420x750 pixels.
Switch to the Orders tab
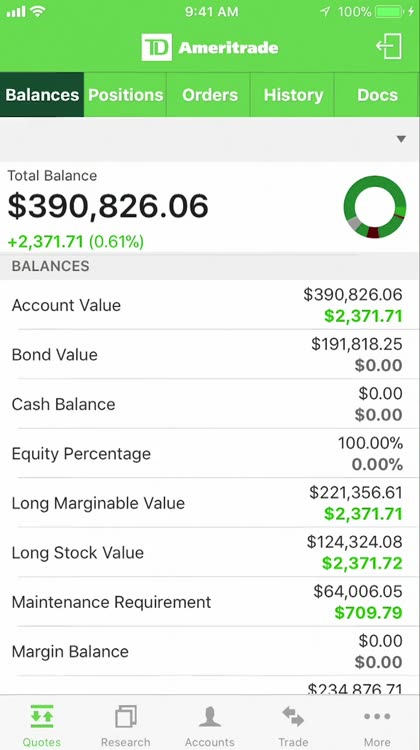[210, 95]
